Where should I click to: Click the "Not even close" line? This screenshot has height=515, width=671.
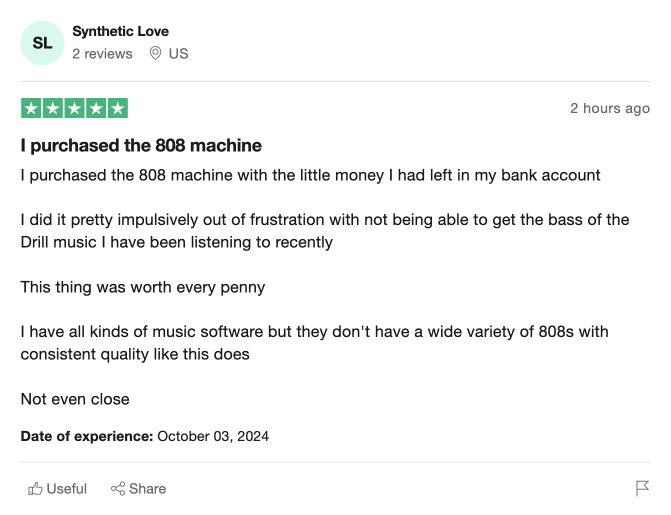point(75,399)
